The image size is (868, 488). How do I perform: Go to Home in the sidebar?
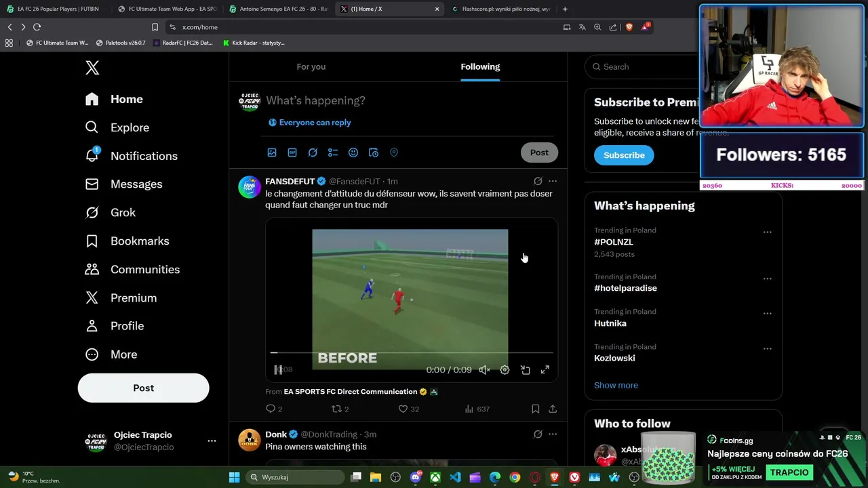click(x=114, y=99)
